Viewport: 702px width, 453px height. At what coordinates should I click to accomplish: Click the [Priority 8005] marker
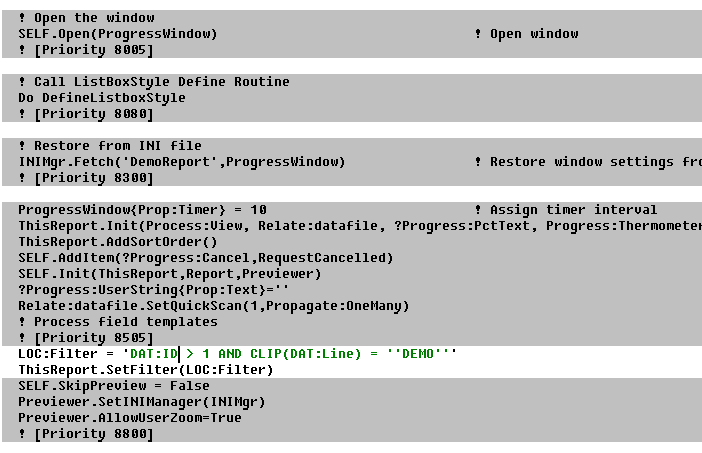[x=94, y=50]
